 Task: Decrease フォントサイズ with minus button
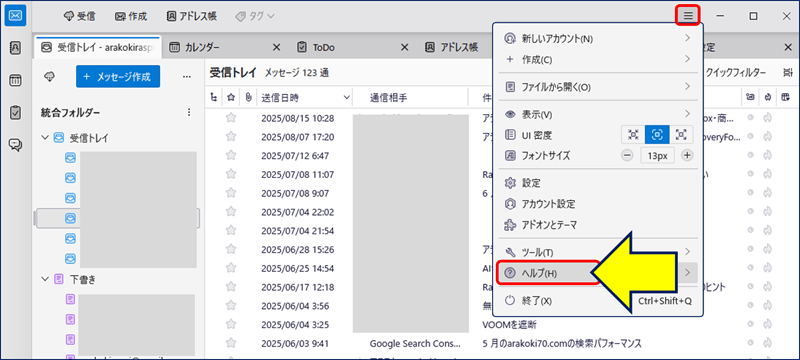628,156
